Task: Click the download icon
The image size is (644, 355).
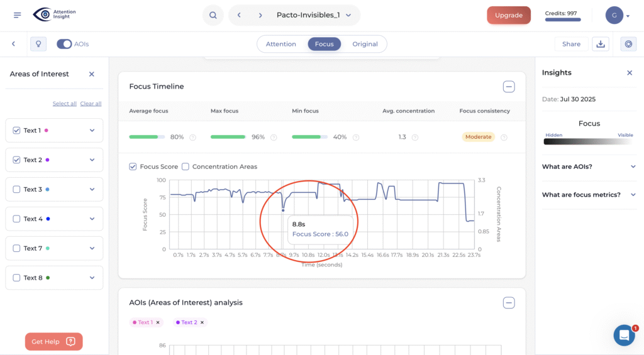Action: click(x=601, y=44)
